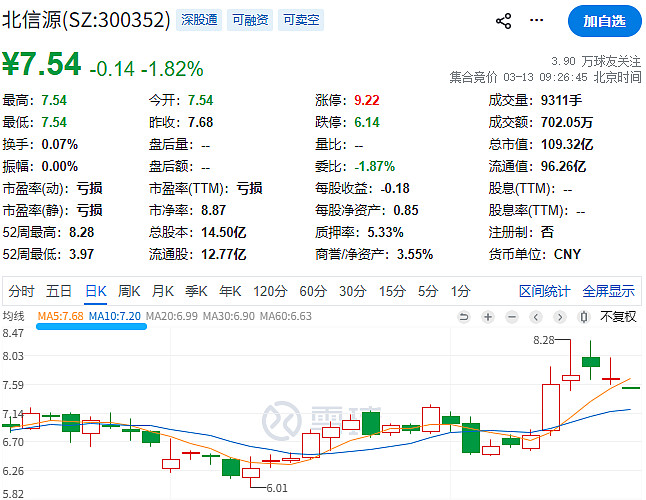Screen dimensions: 646x500
Task: Click the 成交额 value 702.05万
Action: click(566, 122)
